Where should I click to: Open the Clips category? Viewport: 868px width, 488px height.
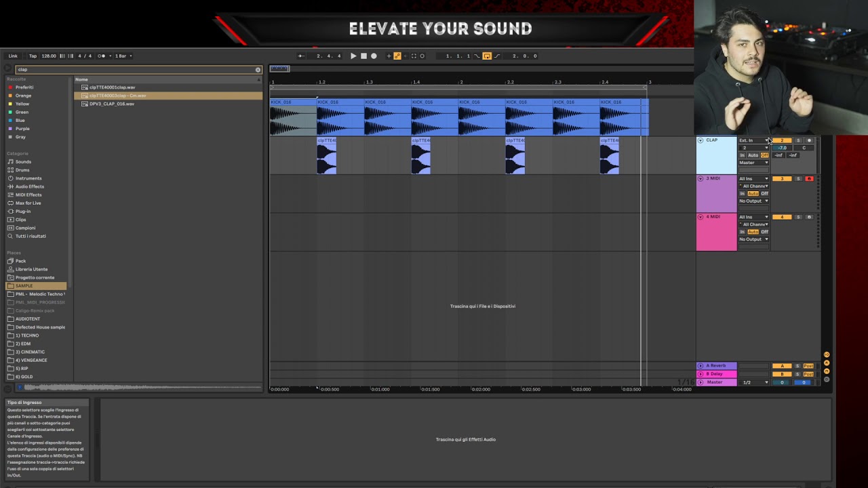20,220
